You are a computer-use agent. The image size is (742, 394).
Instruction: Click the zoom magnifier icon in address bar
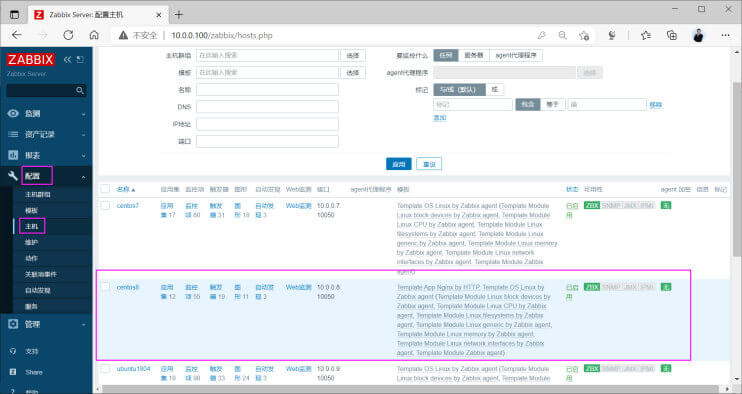(x=562, y=35)
